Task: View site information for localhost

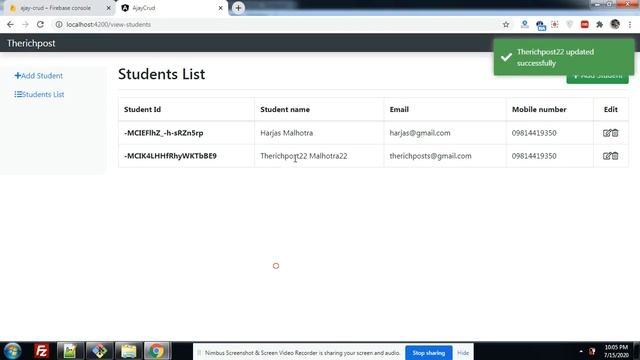Action: (x=59, y=24)
